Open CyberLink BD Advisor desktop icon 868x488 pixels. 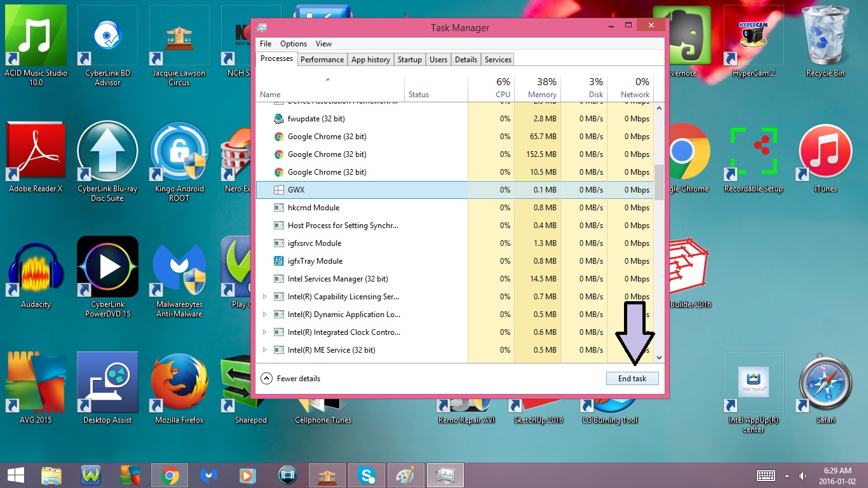point(107,46)
